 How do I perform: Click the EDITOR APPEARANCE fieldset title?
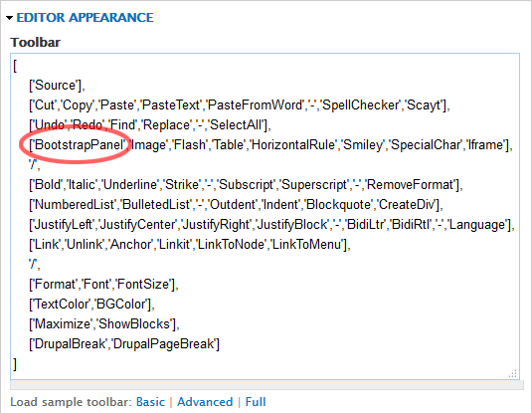coord(85,18)
